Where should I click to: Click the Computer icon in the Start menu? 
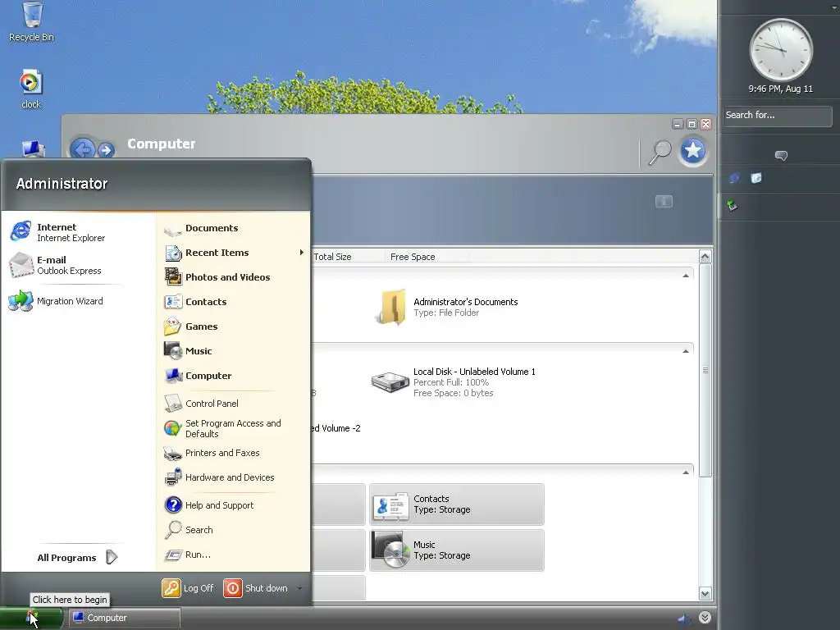click(173, 376)
